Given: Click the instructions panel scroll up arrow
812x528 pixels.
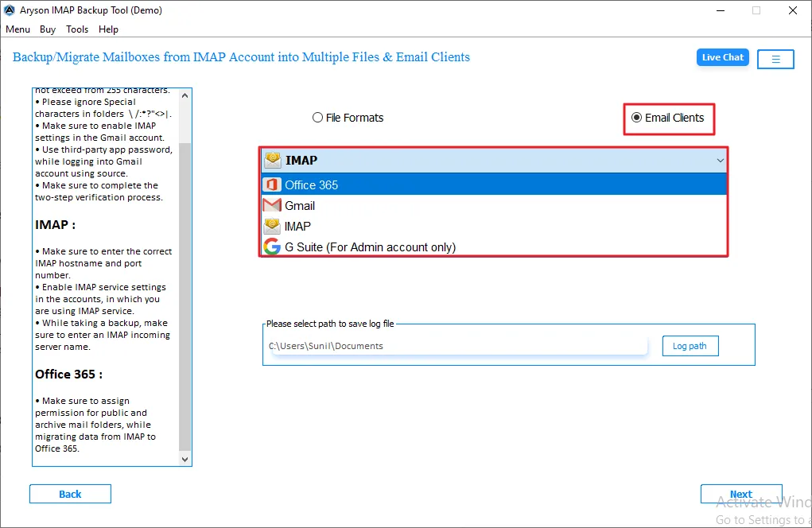Looking at the screenshot, I should click(185, 95).
